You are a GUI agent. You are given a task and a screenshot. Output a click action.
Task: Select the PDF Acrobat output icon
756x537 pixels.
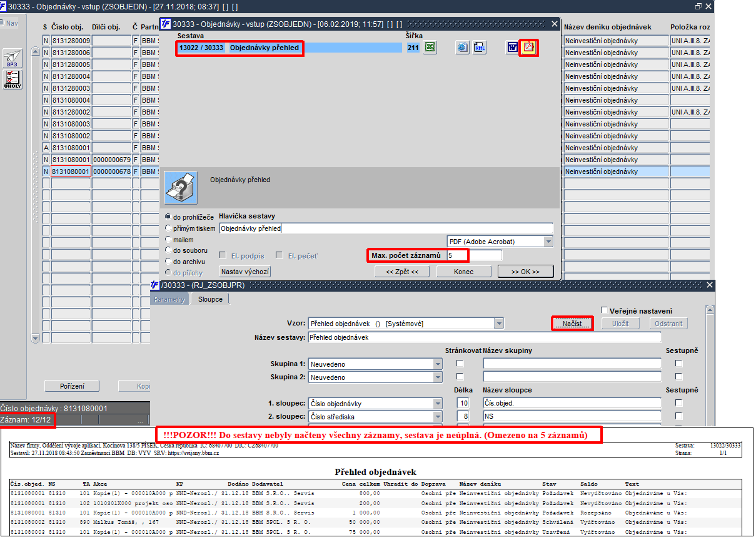point(529,48)
